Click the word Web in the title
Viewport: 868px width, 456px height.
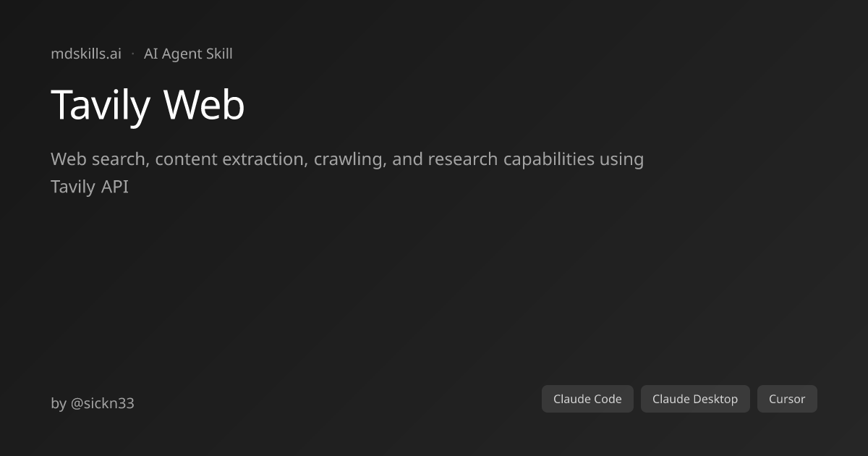pos(205,105)
